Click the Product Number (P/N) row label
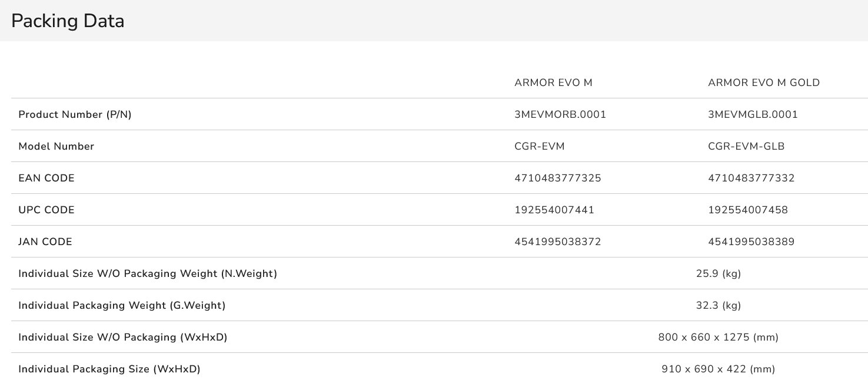The width and height of the screenshot is (868, 383). click(75, 114)
